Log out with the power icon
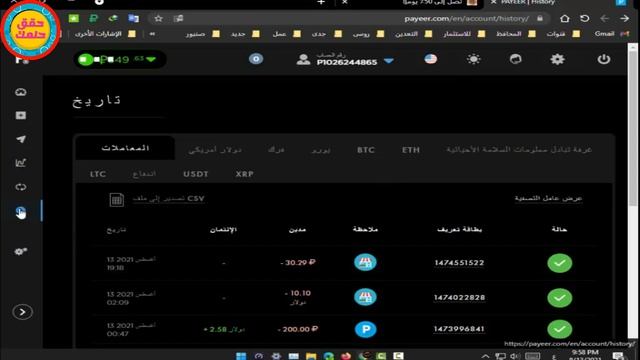The height and width of the screenshot is (360, 640). pos(604,59)
